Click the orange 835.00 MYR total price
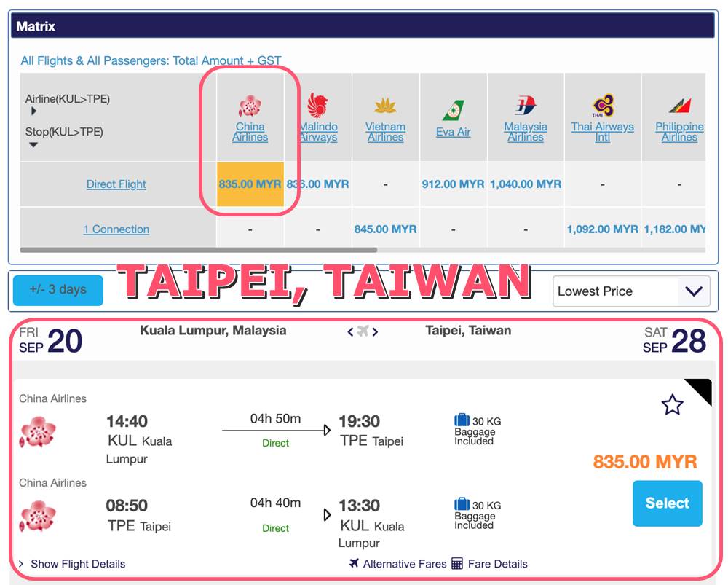Screen dimensions: 728x585 tap(645, 462)
